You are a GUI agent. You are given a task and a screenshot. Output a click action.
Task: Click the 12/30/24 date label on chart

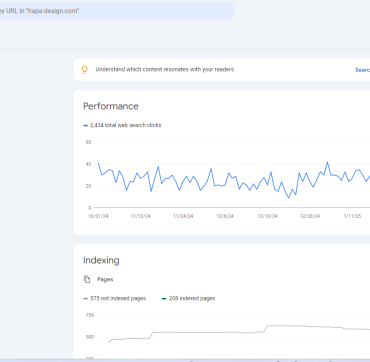(310, 216)
